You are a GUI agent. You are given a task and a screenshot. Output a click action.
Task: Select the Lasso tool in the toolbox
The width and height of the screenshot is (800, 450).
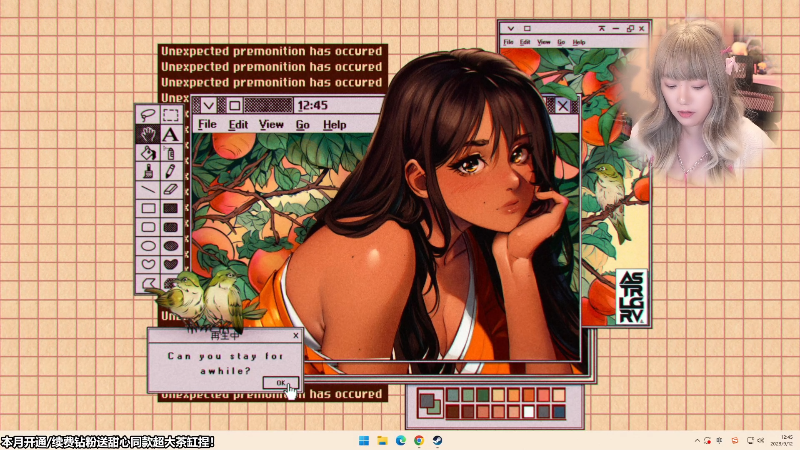[x=148, y=115]
